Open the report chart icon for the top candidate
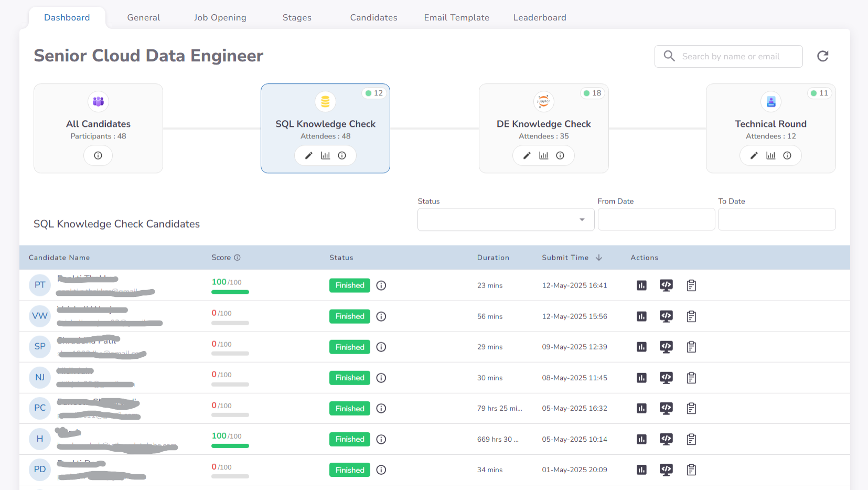Image resolution: width=868 pixels, height=490 pixels. coord(641,285)
